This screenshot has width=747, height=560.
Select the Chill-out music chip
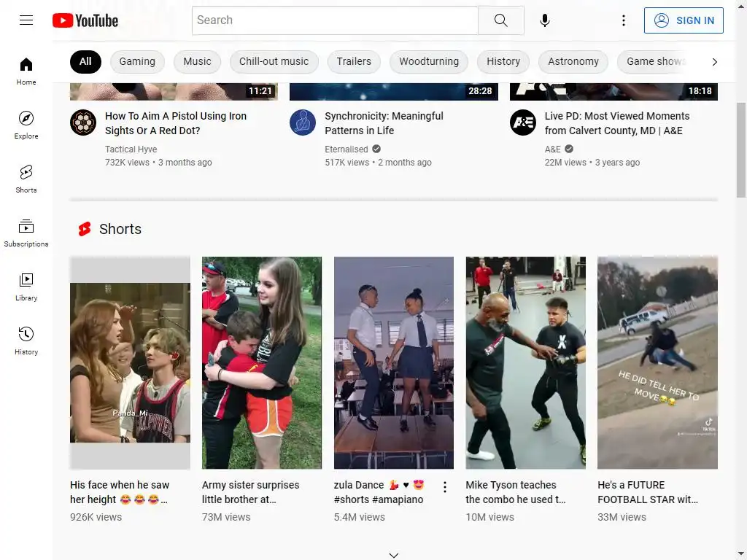tap(274, 62)
